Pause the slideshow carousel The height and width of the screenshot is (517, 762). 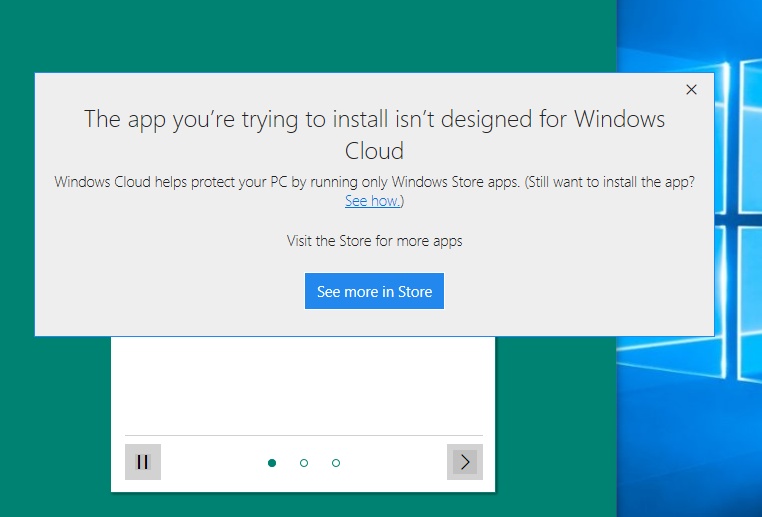coord(143,462)
